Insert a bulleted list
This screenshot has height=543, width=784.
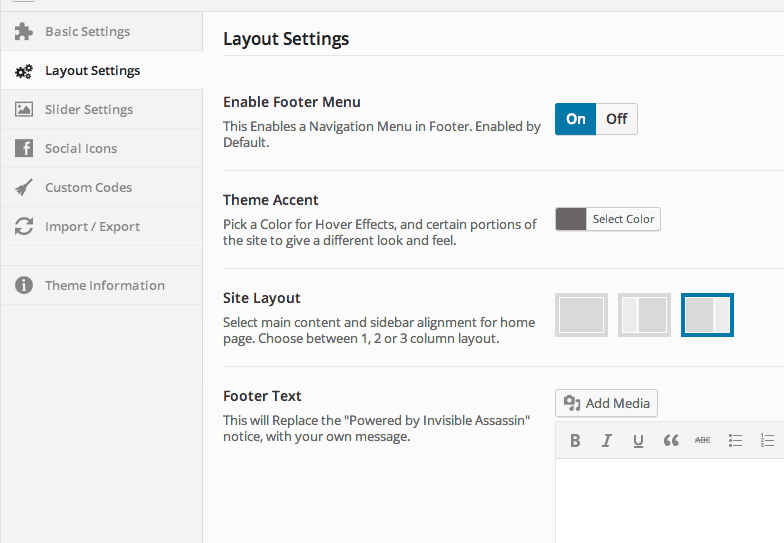(735, 440)
